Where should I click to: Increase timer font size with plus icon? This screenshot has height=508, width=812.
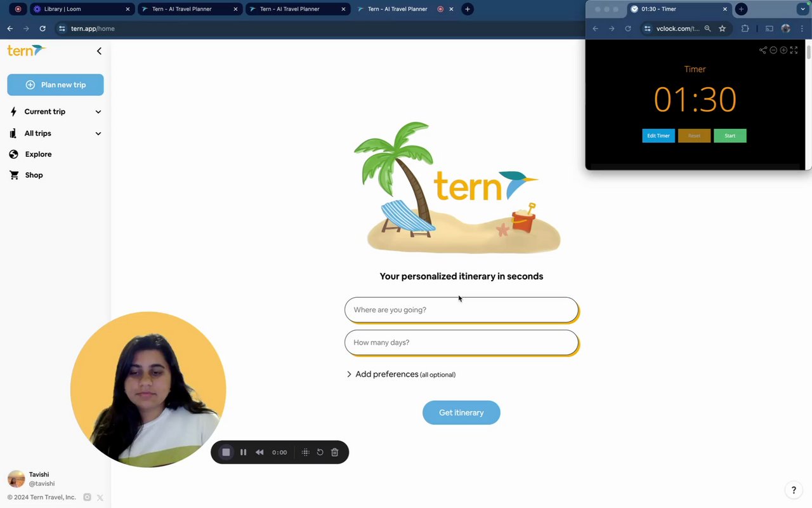pos(783,50)
